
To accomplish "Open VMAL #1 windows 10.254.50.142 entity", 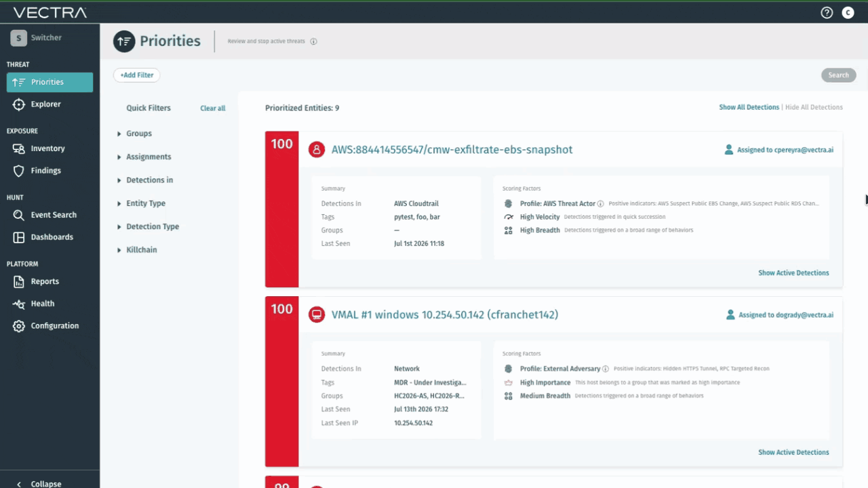I will coord(445,314).
